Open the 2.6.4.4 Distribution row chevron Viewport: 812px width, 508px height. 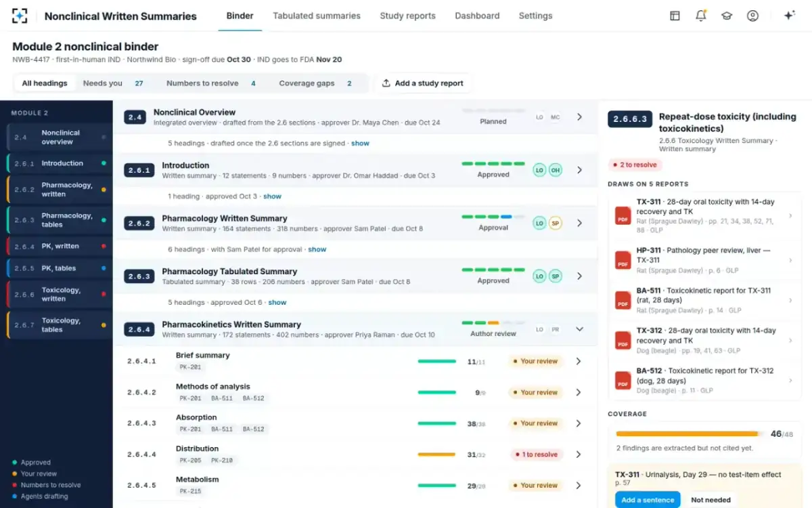(578, 454)
